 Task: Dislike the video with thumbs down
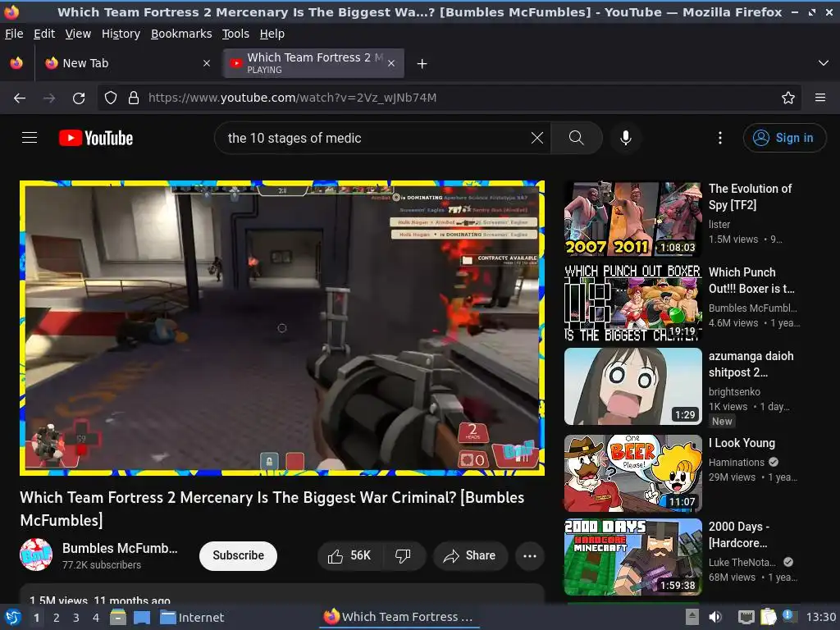click(x=403, y=556)
